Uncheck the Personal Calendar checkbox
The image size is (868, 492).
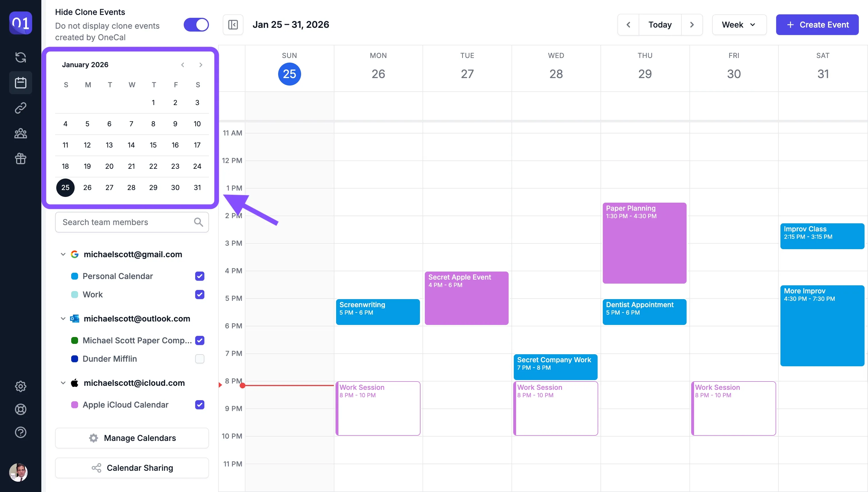tap(200, 276)
